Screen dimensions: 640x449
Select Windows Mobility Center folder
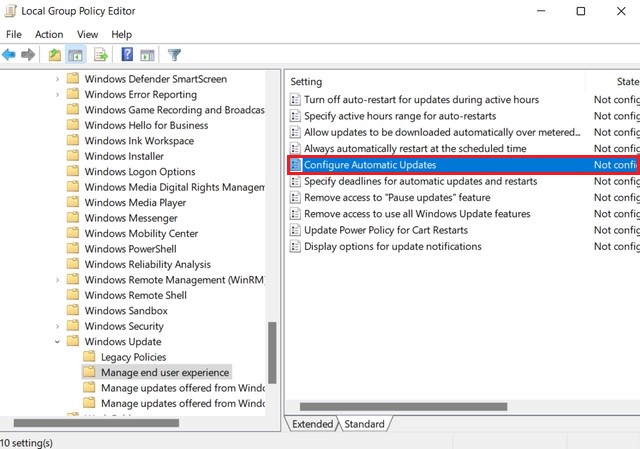132,234
